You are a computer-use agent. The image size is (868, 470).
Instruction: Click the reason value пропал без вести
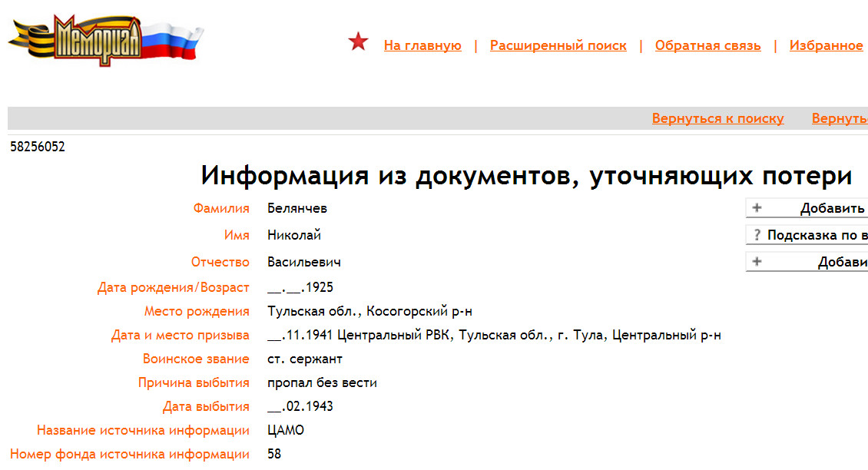(x=322, y=382)
